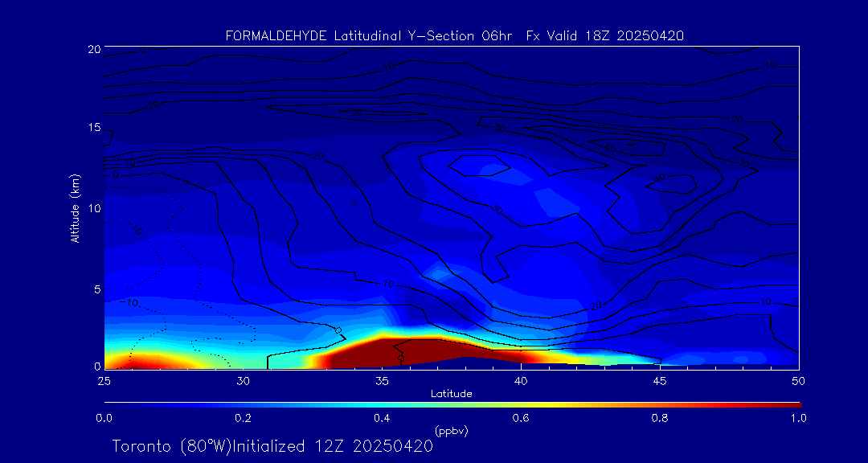Select the colorbar value 1.0

(x=798, y=418)
